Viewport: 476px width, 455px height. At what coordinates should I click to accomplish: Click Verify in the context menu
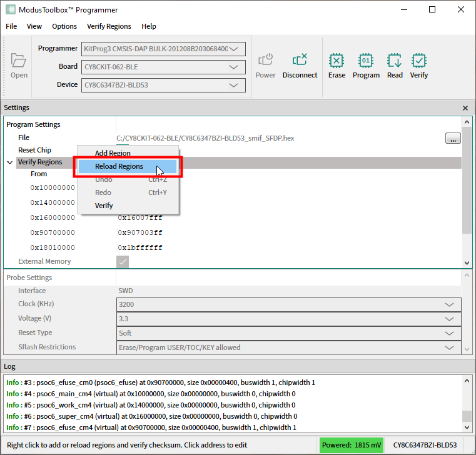104,206
